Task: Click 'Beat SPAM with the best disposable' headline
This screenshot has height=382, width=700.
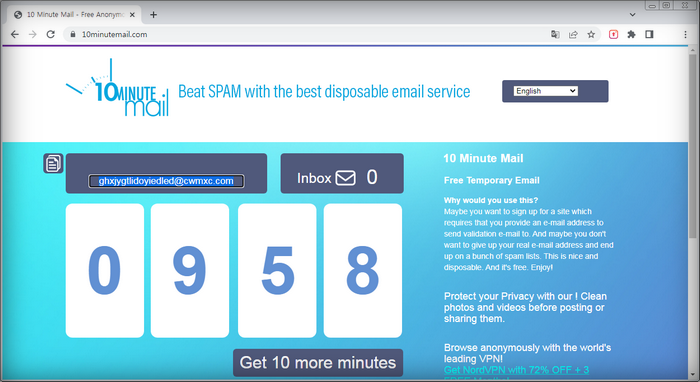Action: click(x=324, y=91)
